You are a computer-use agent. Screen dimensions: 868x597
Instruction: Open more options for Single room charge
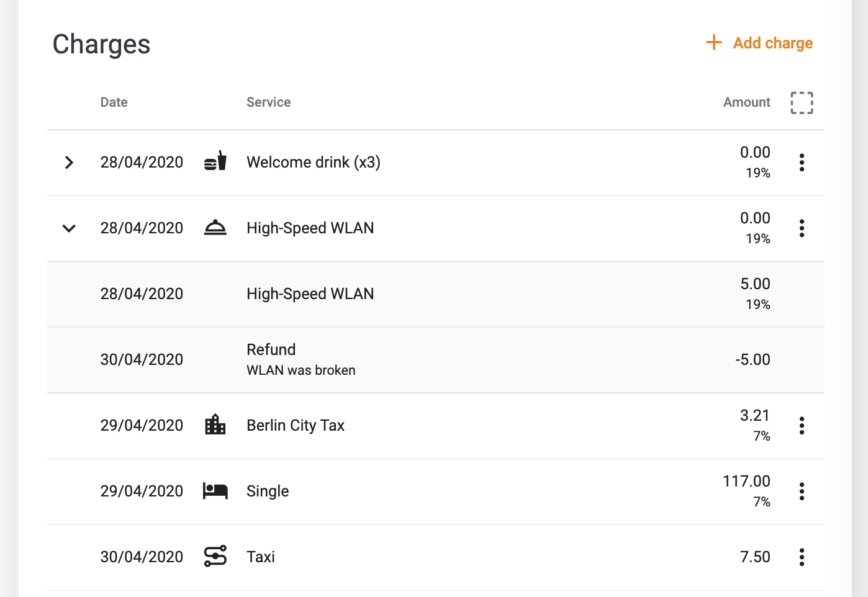(x=802, y=492)
